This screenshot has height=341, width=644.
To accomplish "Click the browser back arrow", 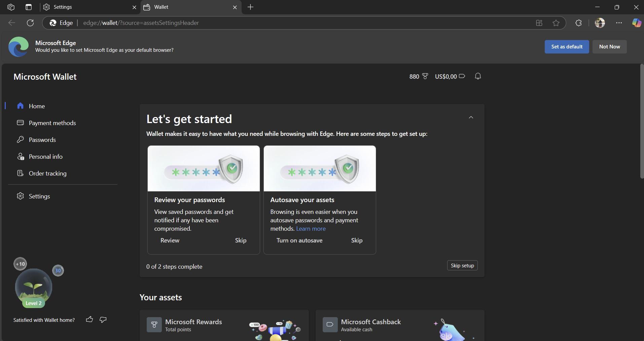I will tap(12, 23).
